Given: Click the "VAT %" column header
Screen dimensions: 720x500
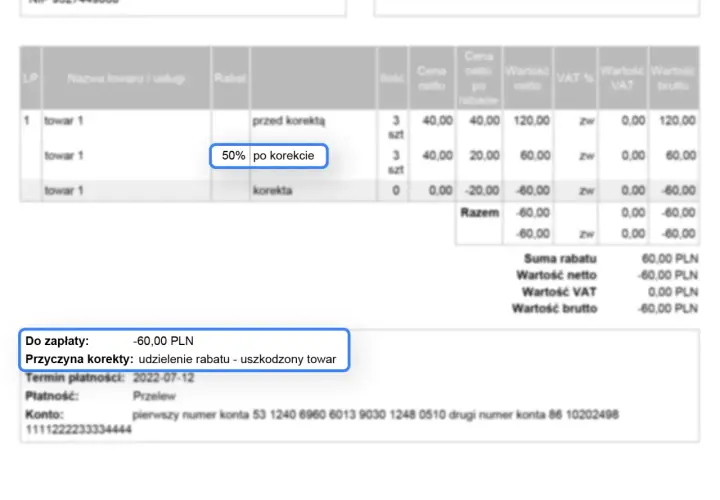Looking at the screenshot, I should point(575,78).
